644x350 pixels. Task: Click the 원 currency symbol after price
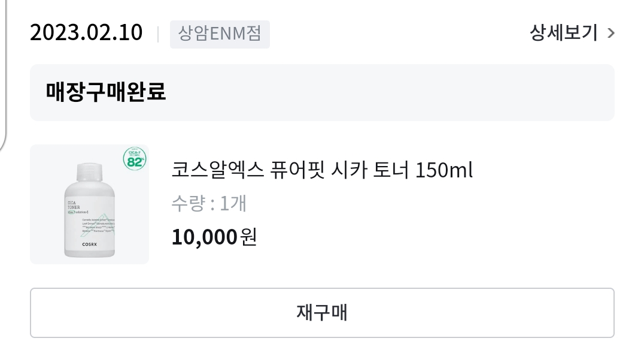tap(248, 237)
